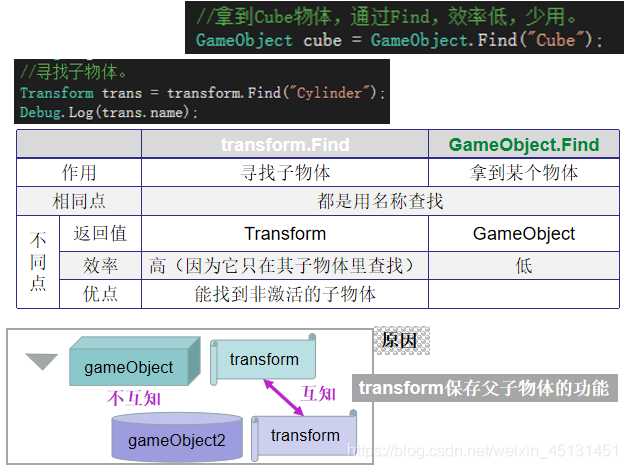Select the 拿到某个物体 table cell
The height and width of the screenshot is (469, 627).
(x=524, y=173)
